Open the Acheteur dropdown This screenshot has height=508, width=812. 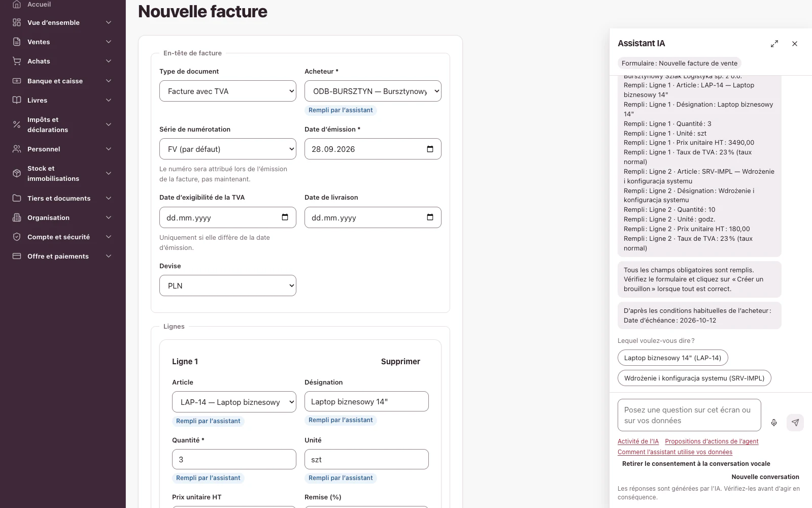[x=373, y=91]
